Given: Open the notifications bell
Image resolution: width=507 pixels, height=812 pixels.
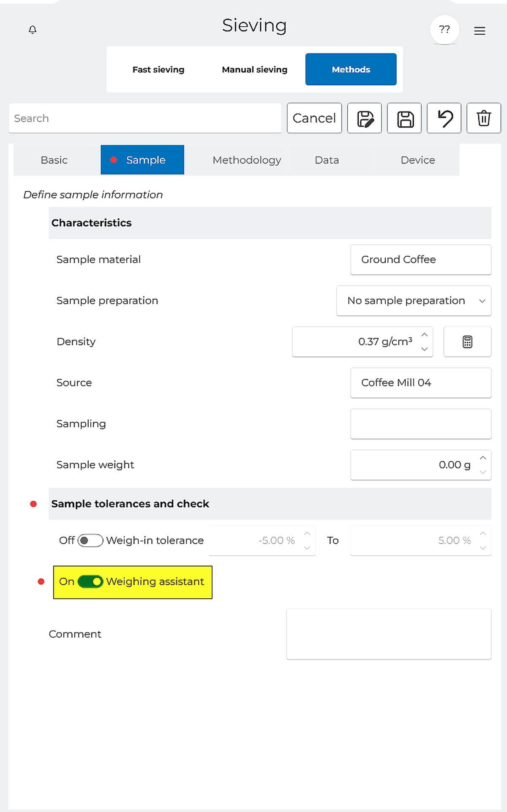Looking at the screenshot, I should pyautogui.click(x=33, y=30).
